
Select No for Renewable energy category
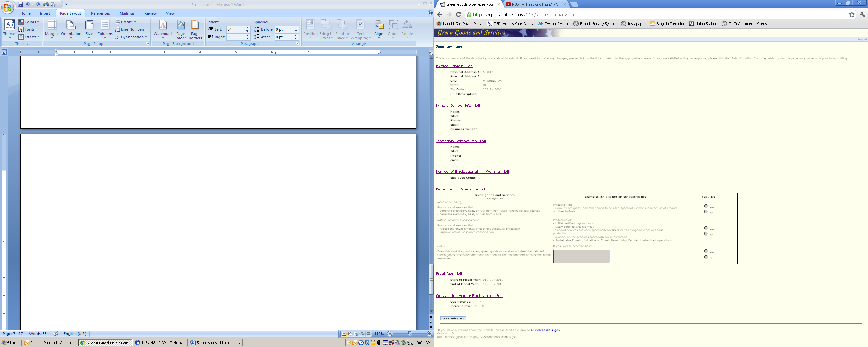pyautogui.click(x=706, y=212)
